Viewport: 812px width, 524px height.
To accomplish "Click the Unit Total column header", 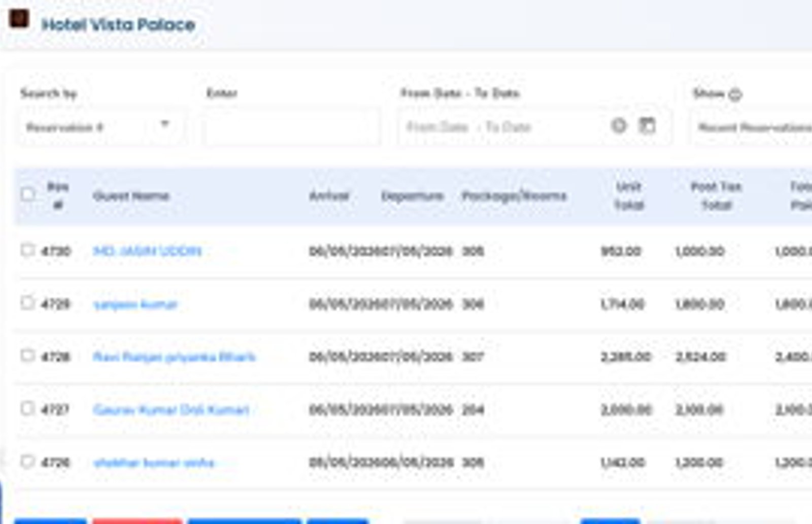I will click(629, 196).
